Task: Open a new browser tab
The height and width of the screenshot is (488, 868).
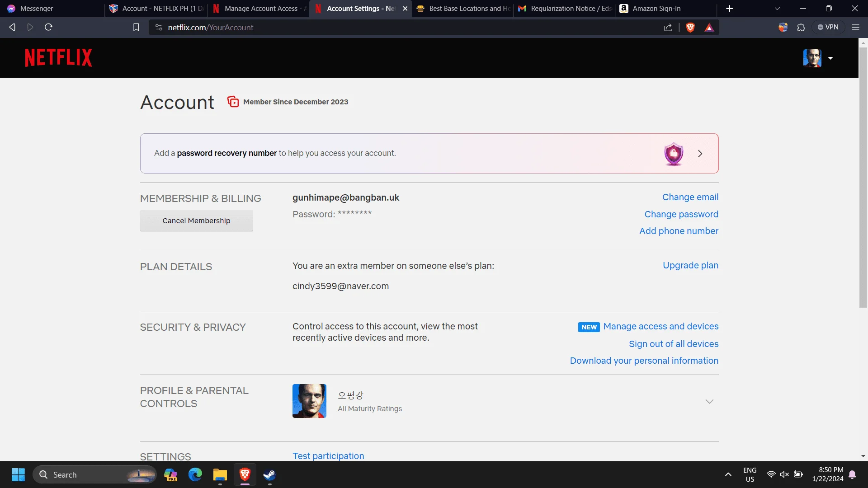Action: [x=729, y=9]
